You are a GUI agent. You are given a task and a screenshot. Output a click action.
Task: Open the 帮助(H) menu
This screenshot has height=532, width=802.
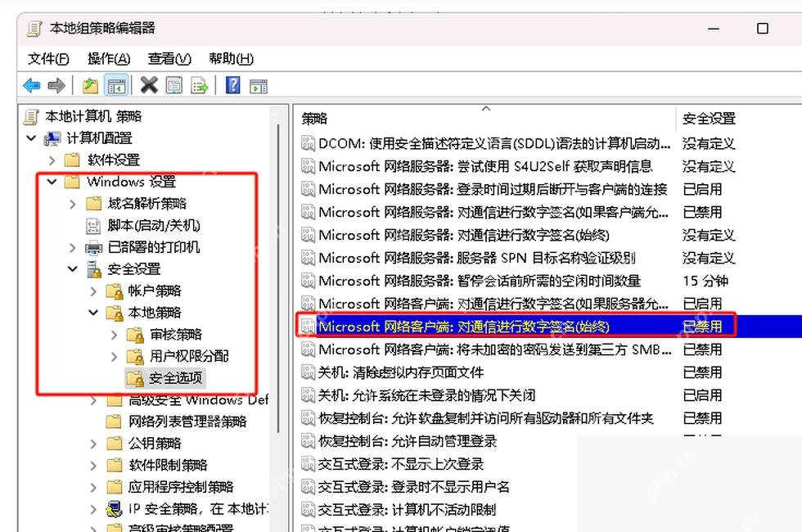click(x=231, y=59)
